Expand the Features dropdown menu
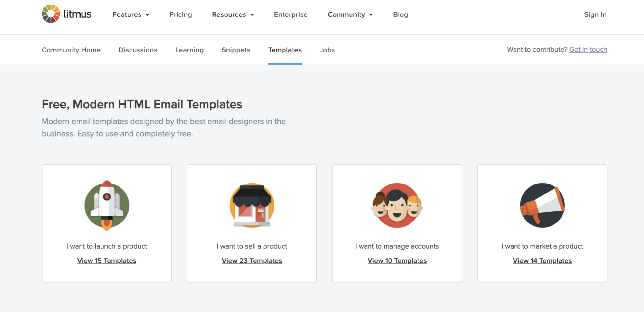Viewport: 644px width, 312px height. [131, 14]
